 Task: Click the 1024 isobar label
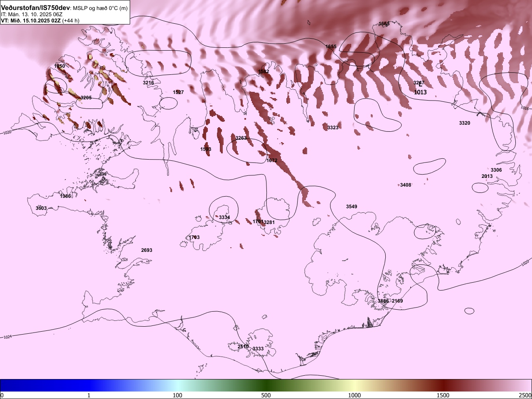pyautogui.click(x=7, y=337)
